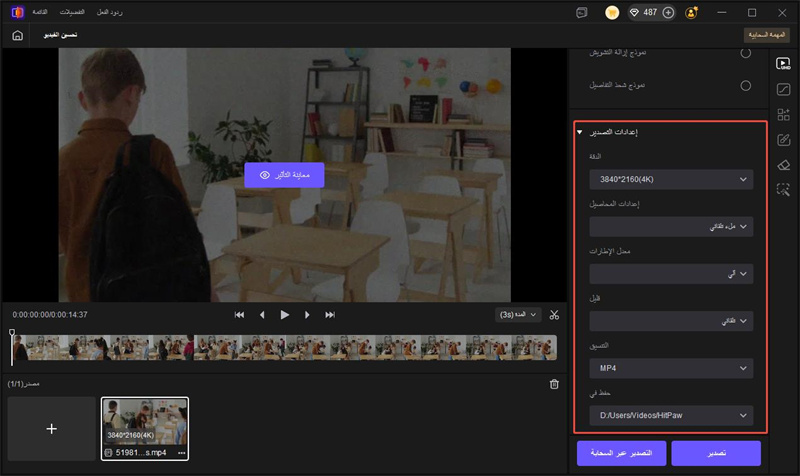Select the 51981...s.mp4 video thumbnail
800x476 pixels.
145,422
